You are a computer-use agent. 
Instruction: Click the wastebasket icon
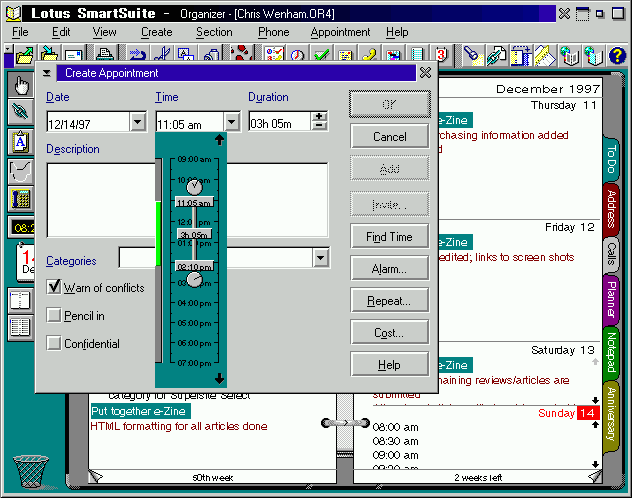[31, 472]
